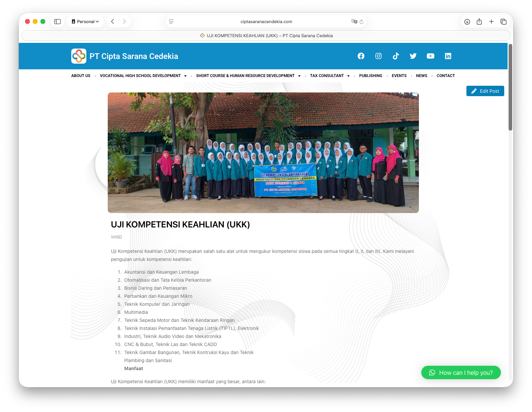Click list item Akuntansi dan Keuangan Lembaga
The height and width of the screenshot is (412, 532).
[162, 272]
